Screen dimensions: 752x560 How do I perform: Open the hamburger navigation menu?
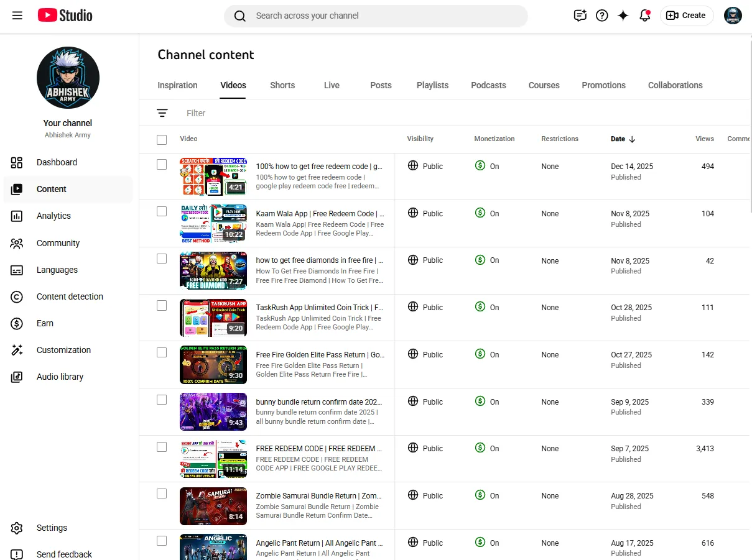[x=17, y=16]
